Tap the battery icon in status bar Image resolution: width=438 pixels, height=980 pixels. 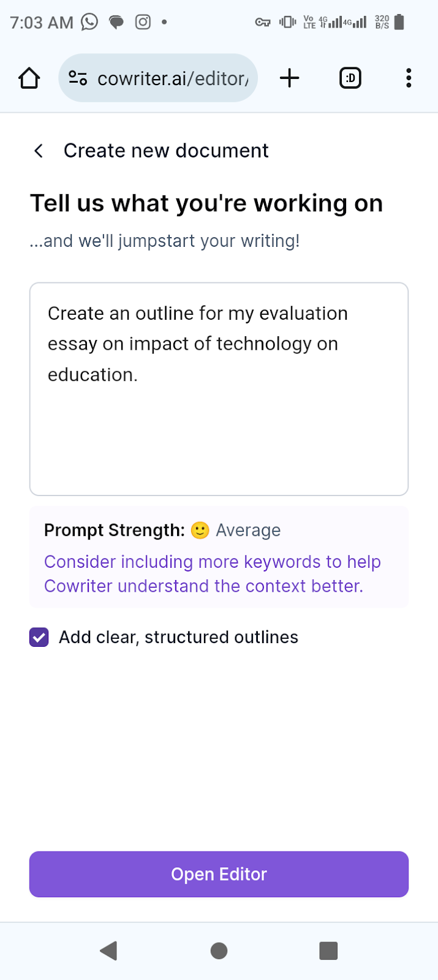pos(399,22)
